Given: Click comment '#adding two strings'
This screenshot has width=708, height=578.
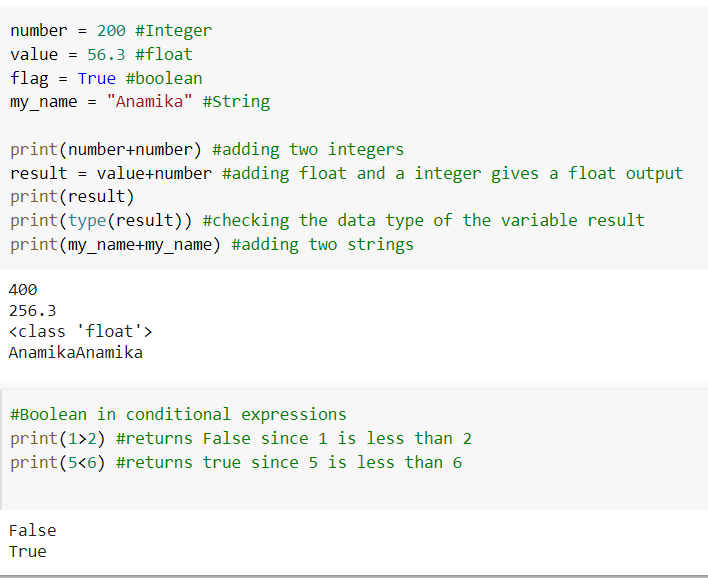Looking at the screenshot, I should click(x=322, y=245).
